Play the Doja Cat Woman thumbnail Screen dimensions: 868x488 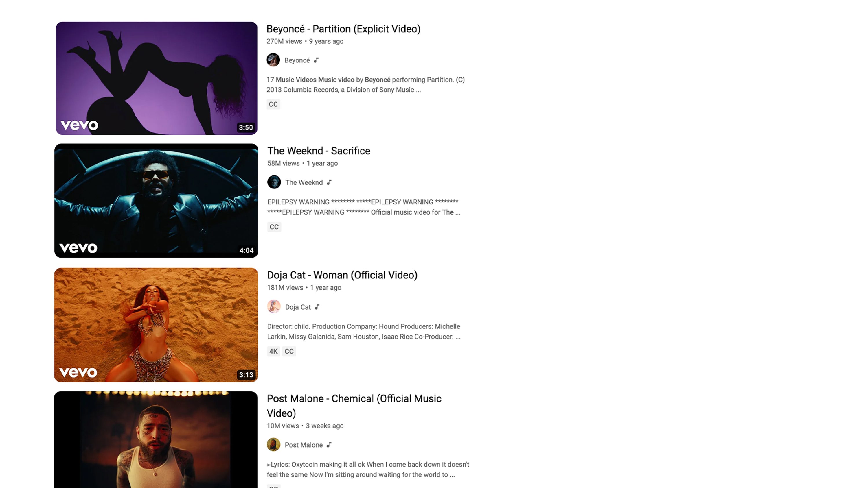(x=156, y=325)
